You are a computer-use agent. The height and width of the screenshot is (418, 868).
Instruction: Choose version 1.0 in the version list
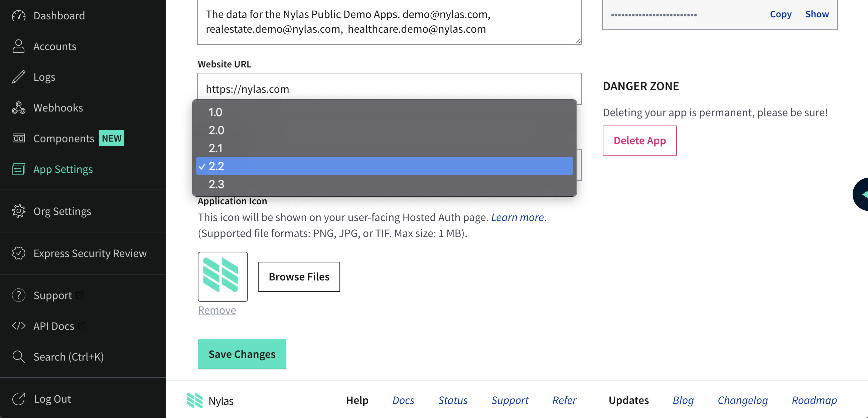coord(215,112)
